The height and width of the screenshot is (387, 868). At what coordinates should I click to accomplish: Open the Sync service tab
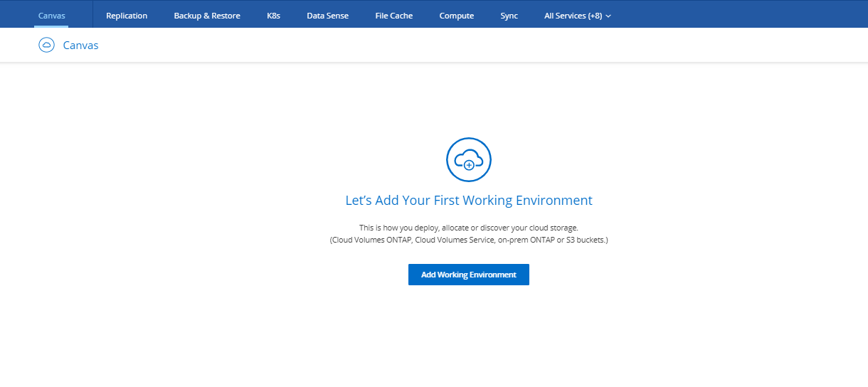pyautogui.click(x=509, y=16)
